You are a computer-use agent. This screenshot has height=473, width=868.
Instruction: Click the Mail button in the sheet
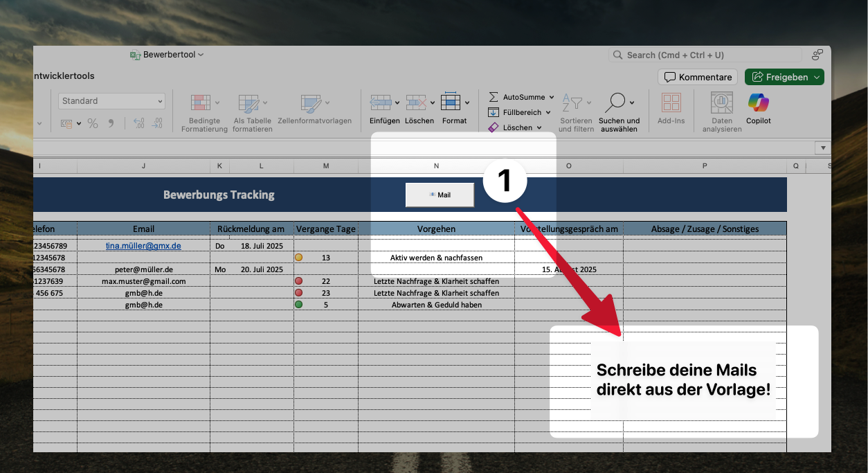tap(440, 195)
